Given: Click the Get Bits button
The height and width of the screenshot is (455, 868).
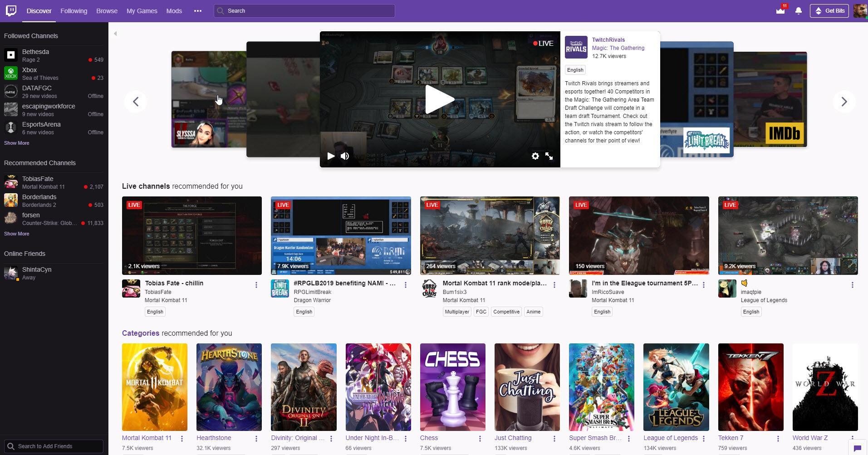Looking at the screenshot, I should click(x=829, y=10).
